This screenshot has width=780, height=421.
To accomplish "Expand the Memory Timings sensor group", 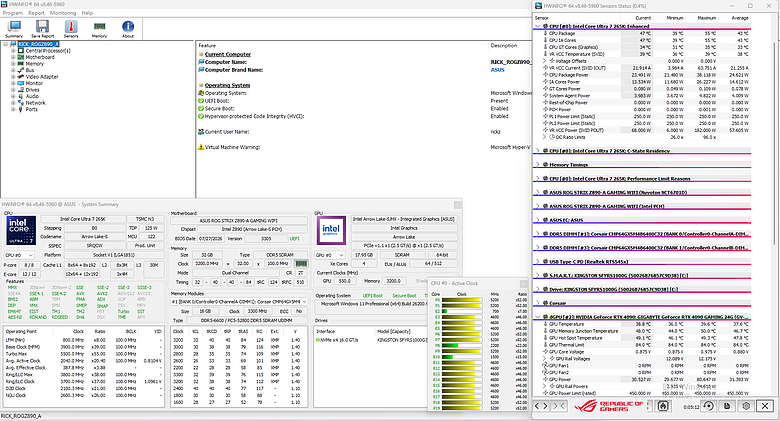I will [538, 164].
